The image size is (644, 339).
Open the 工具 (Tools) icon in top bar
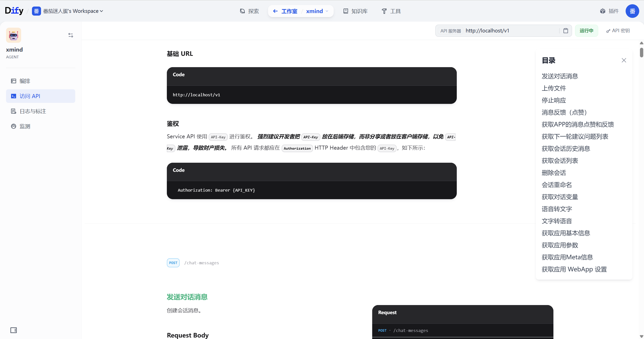pyautogui.click(x=384, y=11)
